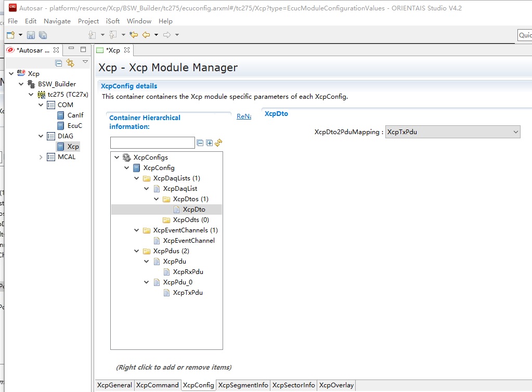Switch to the XcpGeneral tab
The height and width of the screenshot is (392, 532).
coord(114,385)
